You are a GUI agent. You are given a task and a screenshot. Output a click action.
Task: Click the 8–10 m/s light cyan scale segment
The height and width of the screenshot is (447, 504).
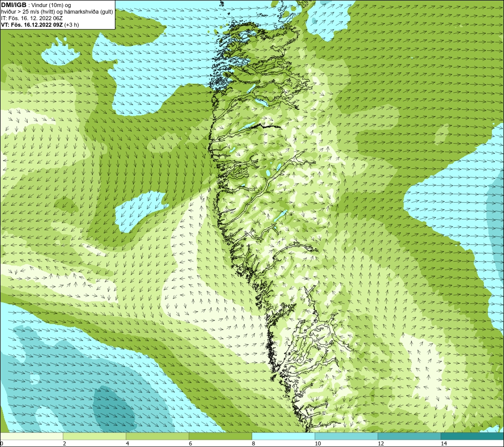tap(283, 436)
